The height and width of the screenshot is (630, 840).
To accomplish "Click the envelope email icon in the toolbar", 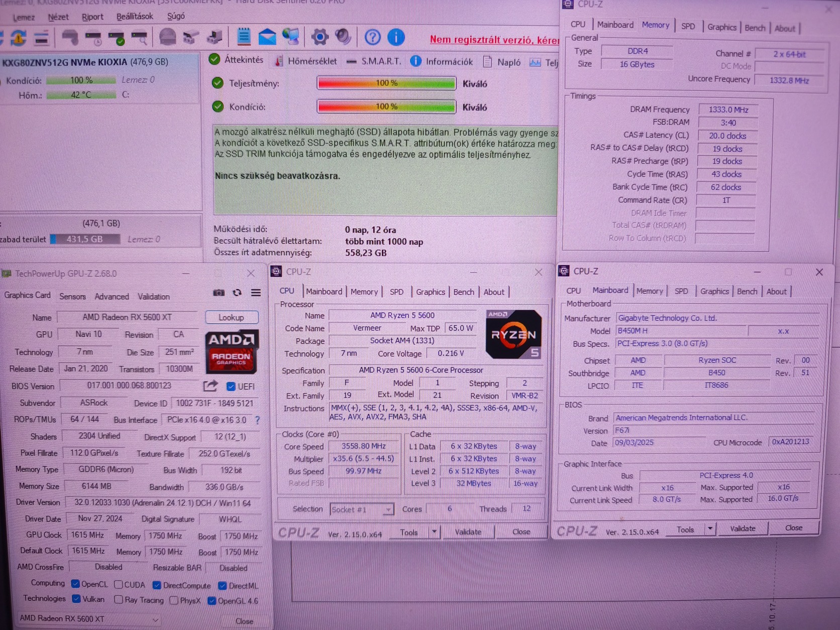I will coord(267,37).
